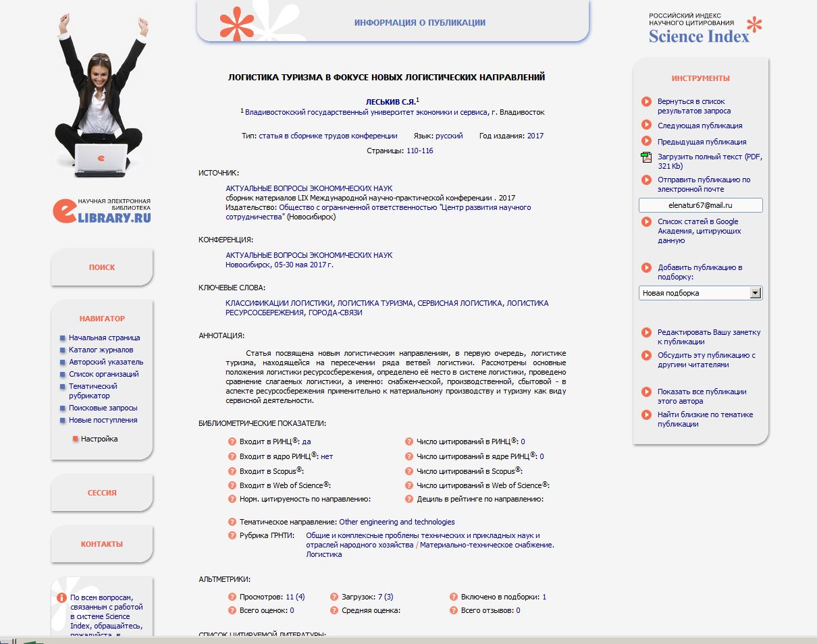This screenshot has height=644, width=817.
Task: Click page range '110-116' link
Action: [x=420, y=151]
